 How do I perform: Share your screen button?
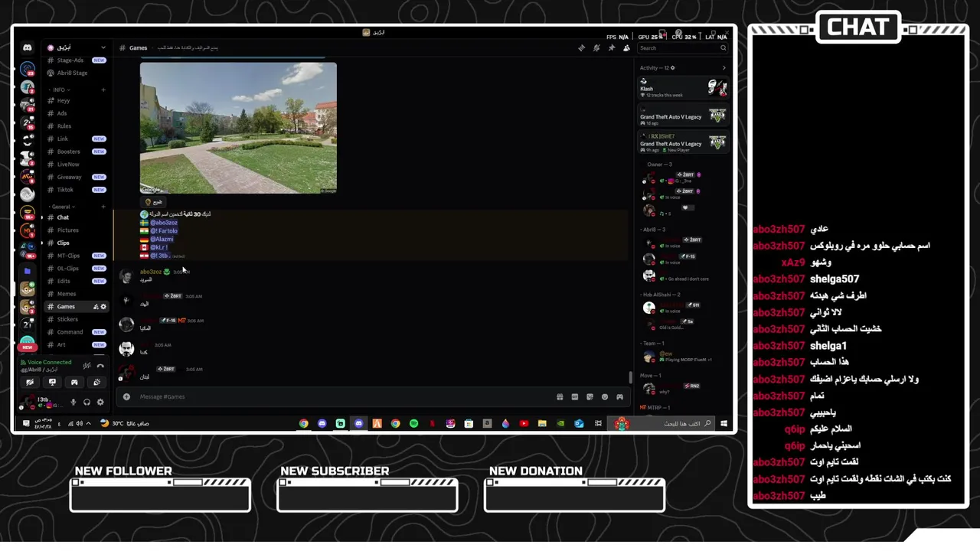point(52,382)
